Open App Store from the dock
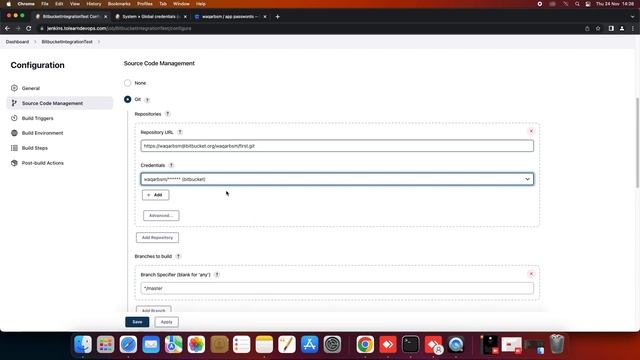The width and height of the screenshot is (640, 360). click(310, 344)
